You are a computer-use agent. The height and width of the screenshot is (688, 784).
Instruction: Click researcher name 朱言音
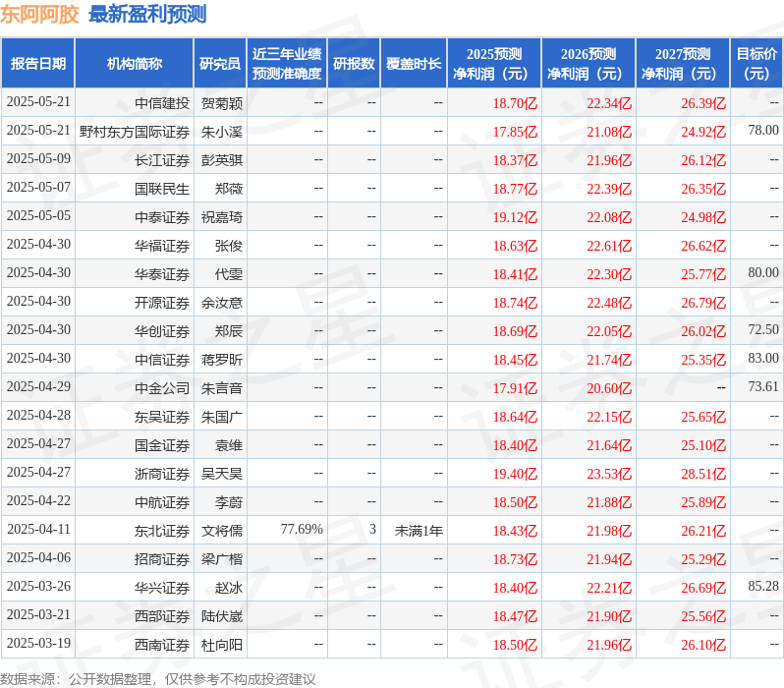222,389
